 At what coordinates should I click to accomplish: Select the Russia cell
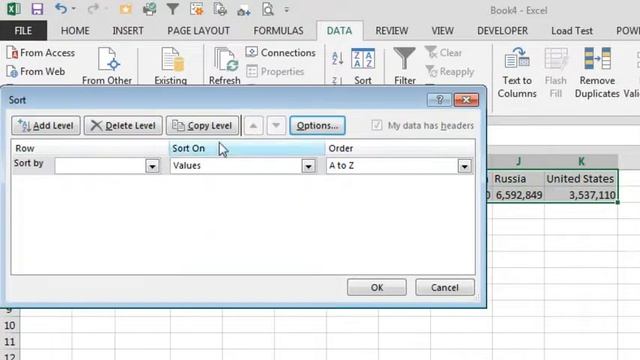pyautogui.click(x=518, y=178)
